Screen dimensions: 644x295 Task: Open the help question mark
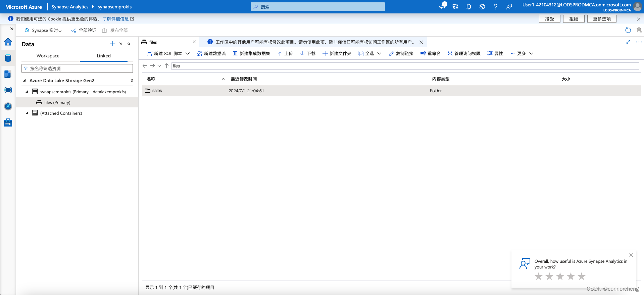(496, 7)
